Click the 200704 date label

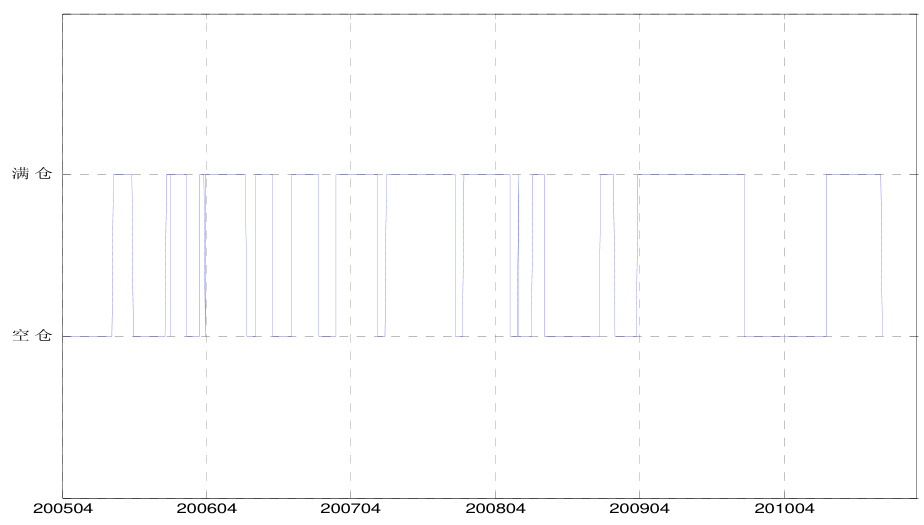click(x=350, y=510)
